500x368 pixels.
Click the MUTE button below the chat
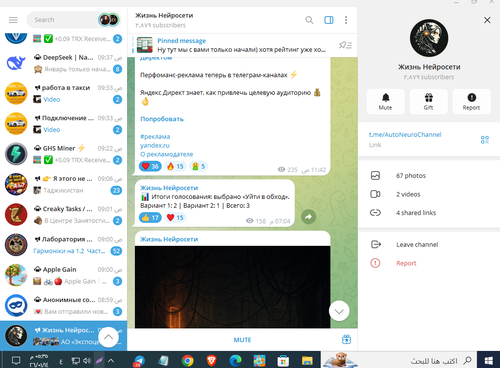tap(242, 340)
